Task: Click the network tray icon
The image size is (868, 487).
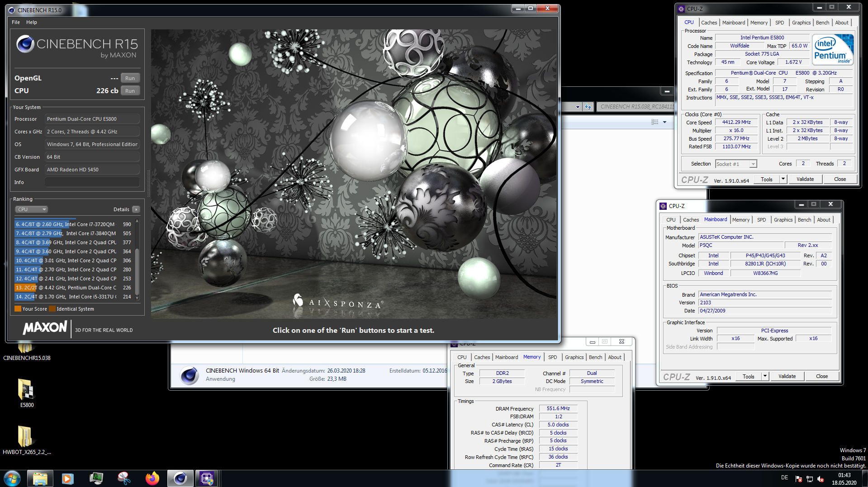Action: [x=809, y=479]
